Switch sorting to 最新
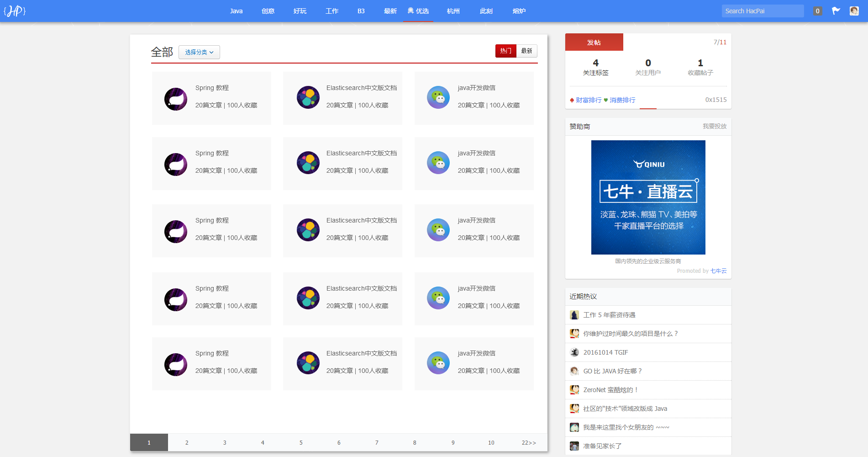Viewport: 868px width, 457px height. click(x=526, y=51)
